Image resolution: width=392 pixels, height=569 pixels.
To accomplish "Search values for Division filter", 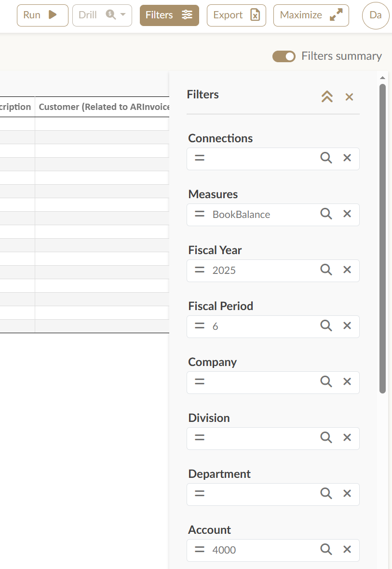I will point(326,437).
